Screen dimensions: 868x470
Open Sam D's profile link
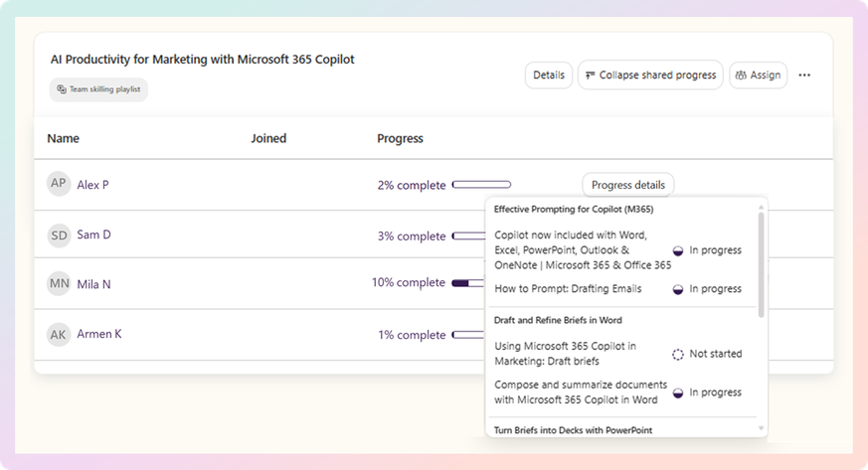click(93, 235)
